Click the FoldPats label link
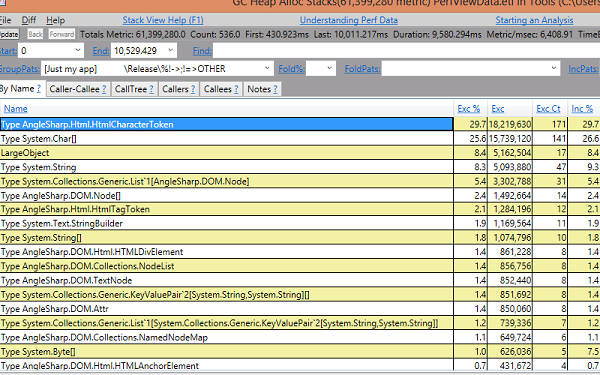This screenshot has width=600, height=375. click(x=362, y=69)
